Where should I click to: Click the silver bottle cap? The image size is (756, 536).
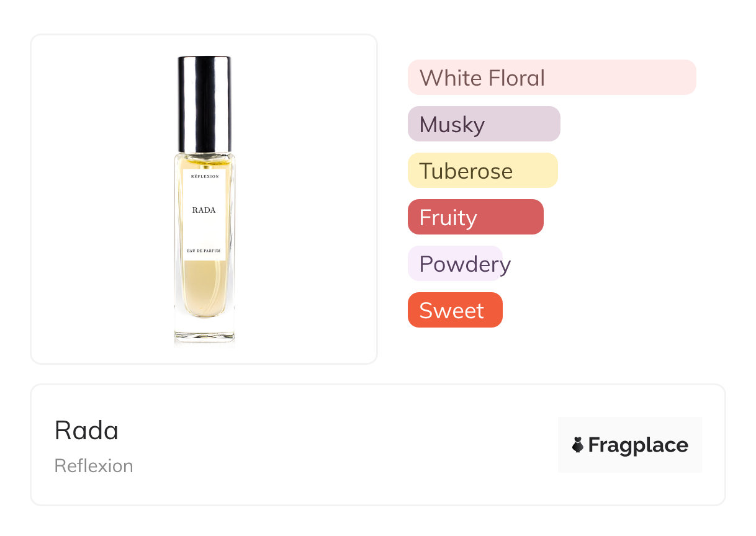[204, 104]
